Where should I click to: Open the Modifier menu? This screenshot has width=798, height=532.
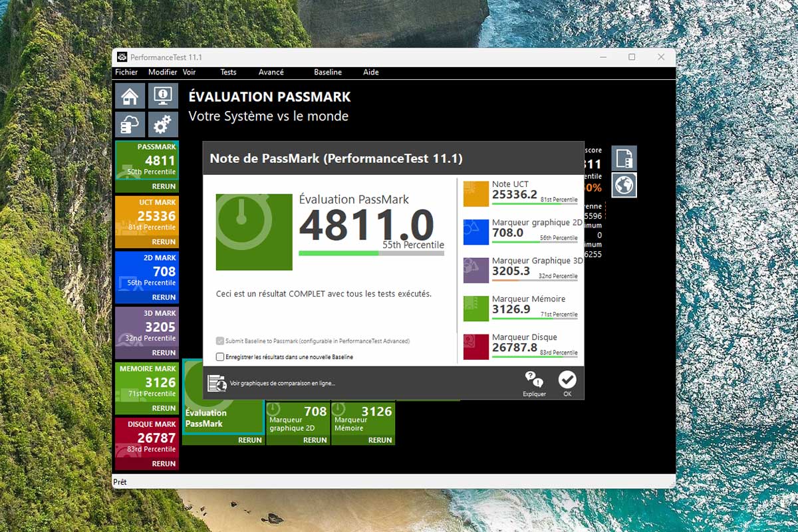click(163, 72)
